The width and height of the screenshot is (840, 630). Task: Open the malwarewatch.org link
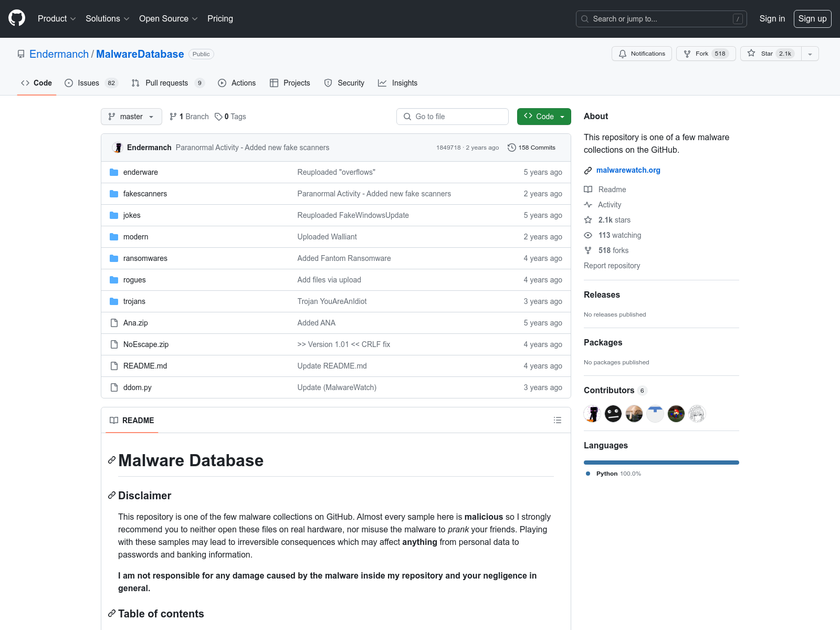pyautogui.click(x=628, y=170)
